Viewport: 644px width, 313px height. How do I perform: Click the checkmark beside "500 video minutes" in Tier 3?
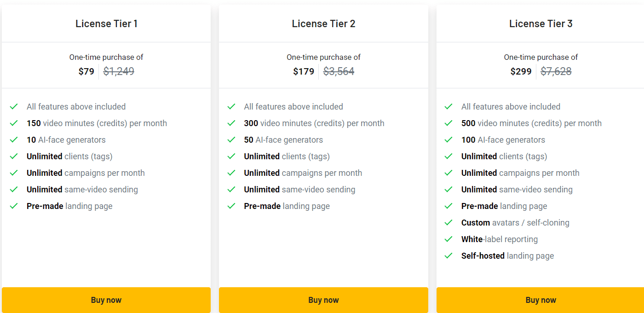[448, 123]
